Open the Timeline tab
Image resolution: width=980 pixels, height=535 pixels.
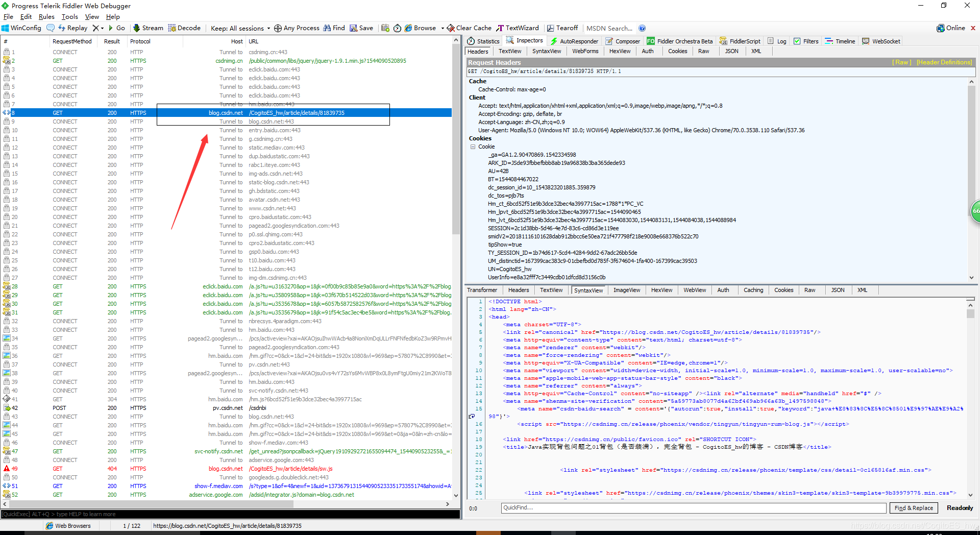[840, 41]
